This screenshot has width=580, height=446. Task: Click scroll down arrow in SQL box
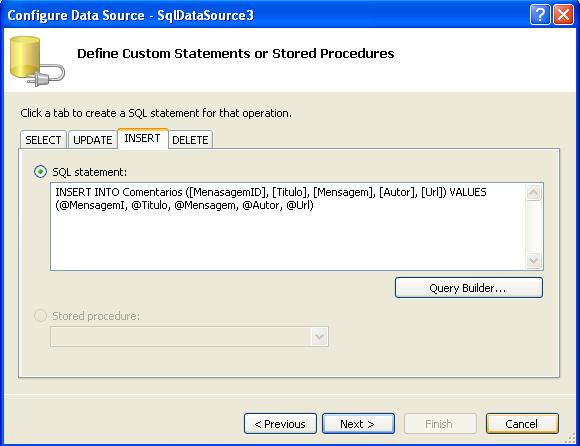533,261
